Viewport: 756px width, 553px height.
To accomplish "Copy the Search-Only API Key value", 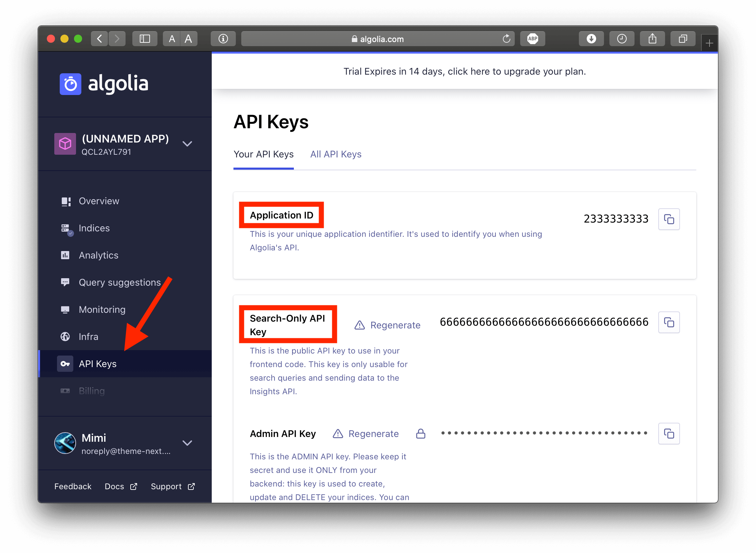I will [x=669, y=322].
